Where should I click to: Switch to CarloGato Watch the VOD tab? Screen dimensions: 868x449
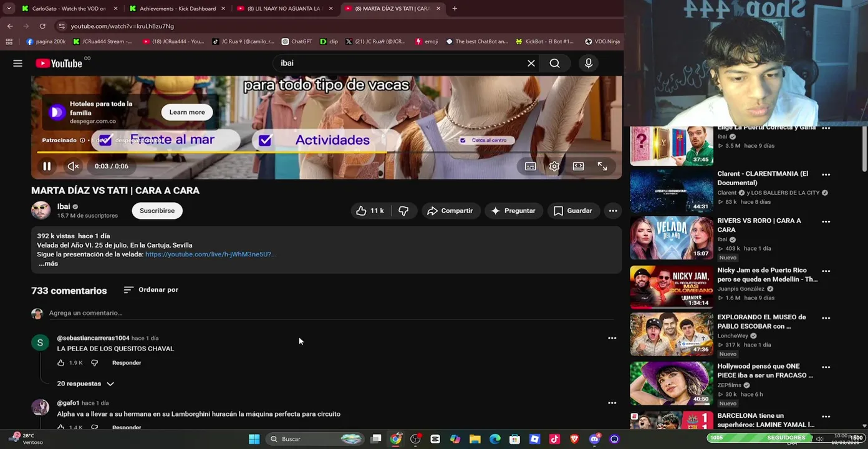69,9
